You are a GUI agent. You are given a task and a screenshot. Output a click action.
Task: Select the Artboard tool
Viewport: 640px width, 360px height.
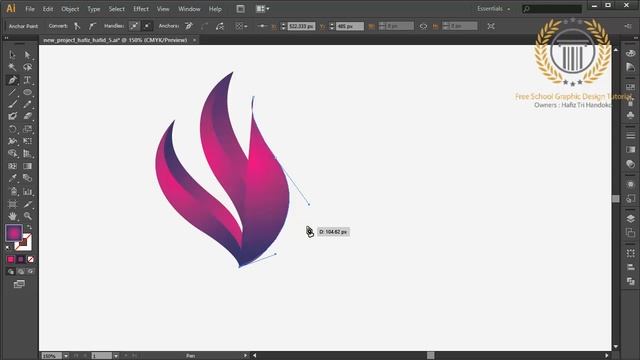coord(12,204)
